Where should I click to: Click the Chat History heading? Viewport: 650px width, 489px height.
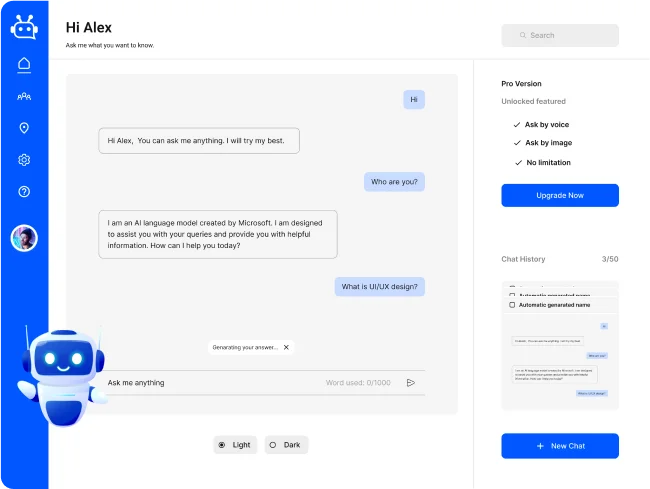pyautogui.click(x=523, y=259)
